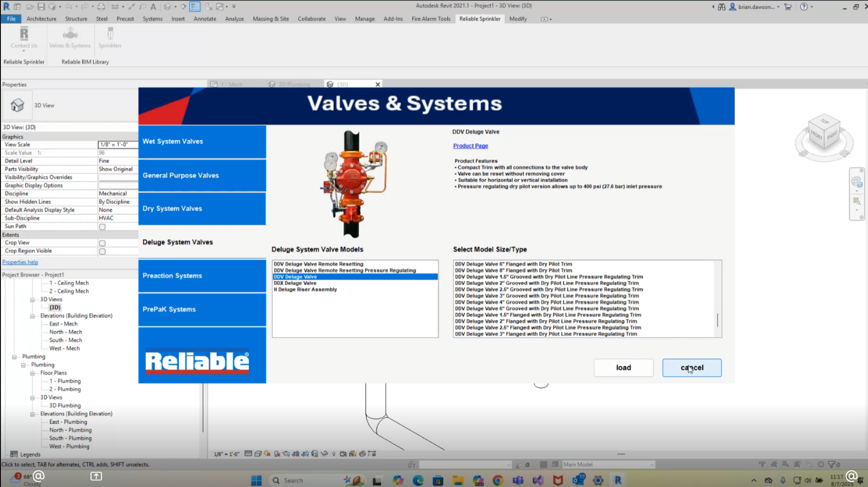Open the View Scale dropdown field
868x487 pixels.
click(118, 144)
